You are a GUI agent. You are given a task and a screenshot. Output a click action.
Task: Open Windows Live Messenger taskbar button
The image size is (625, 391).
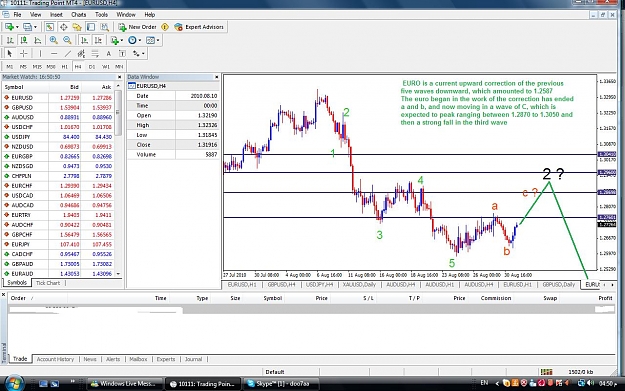click(125, 384)
